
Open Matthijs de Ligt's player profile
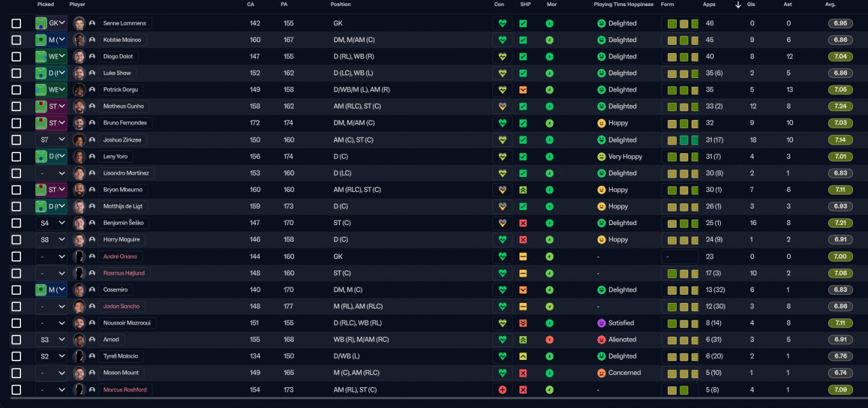(123, 207)
